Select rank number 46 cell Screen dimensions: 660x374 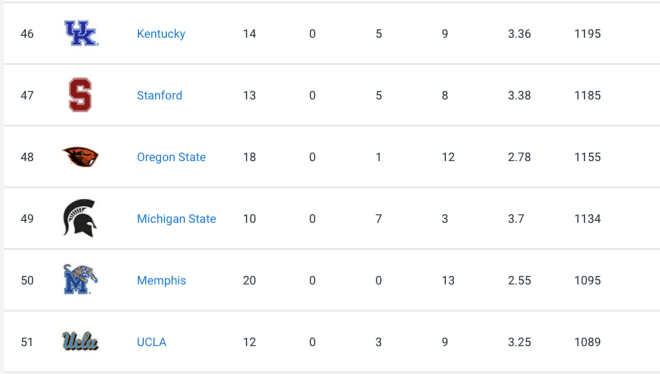[x=27, y=34]
